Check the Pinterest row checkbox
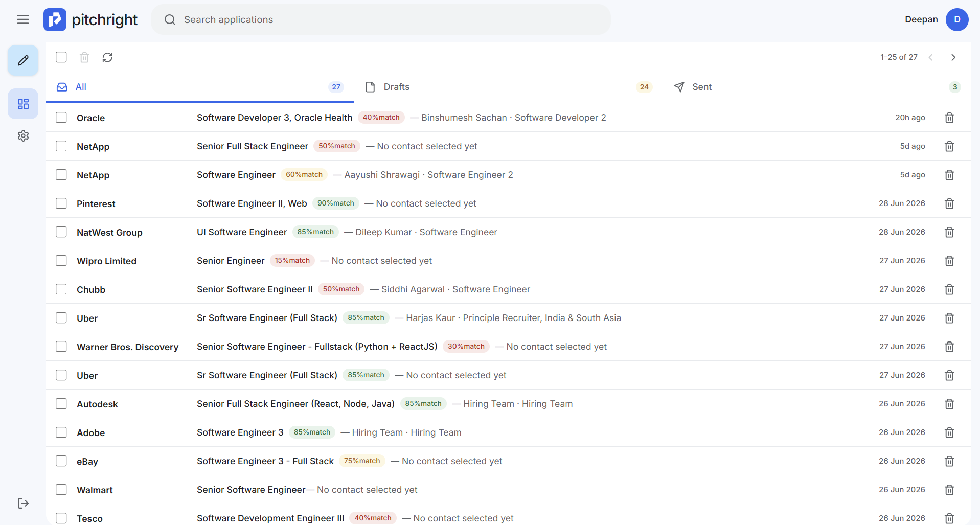 click(61, 203)
